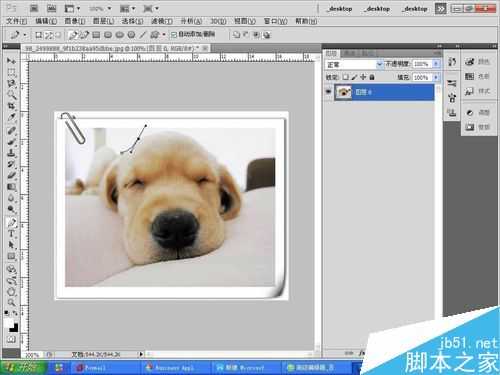Screen dimensions: 500x375
Task: Open the Pen tool preset picker arrow
Action: (25, 35)
